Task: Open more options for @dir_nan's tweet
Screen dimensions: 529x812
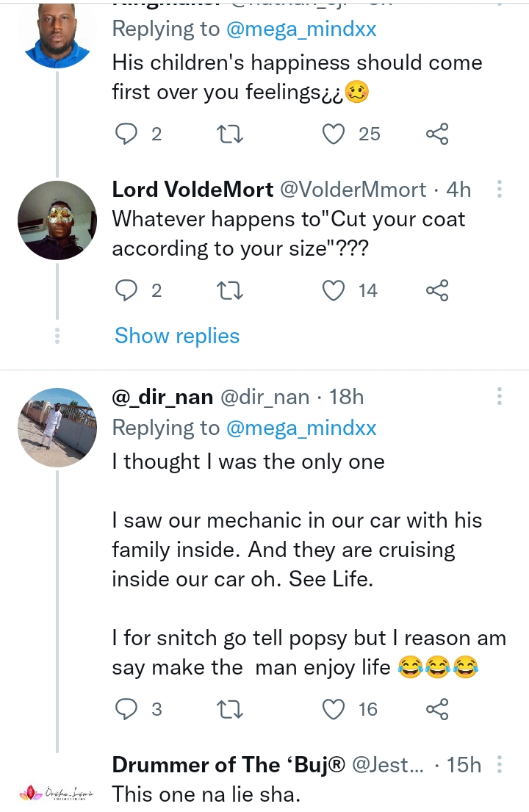Action: point(500,398)
